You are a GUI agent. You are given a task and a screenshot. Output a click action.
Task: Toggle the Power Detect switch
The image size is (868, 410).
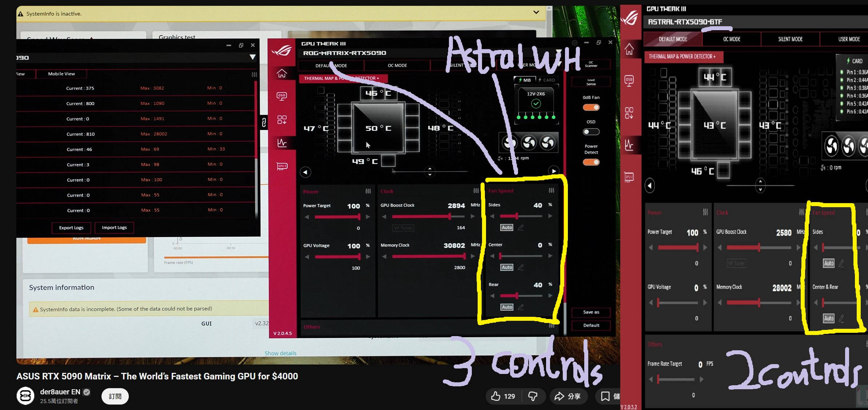[x=591, y=162]
